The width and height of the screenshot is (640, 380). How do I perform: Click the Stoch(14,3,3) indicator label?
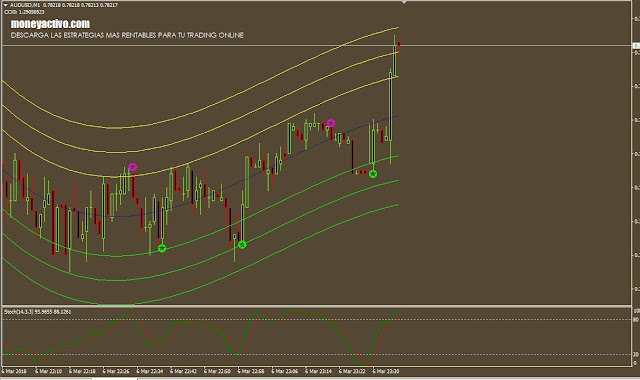pyautogui.click(x=38, y=312)
